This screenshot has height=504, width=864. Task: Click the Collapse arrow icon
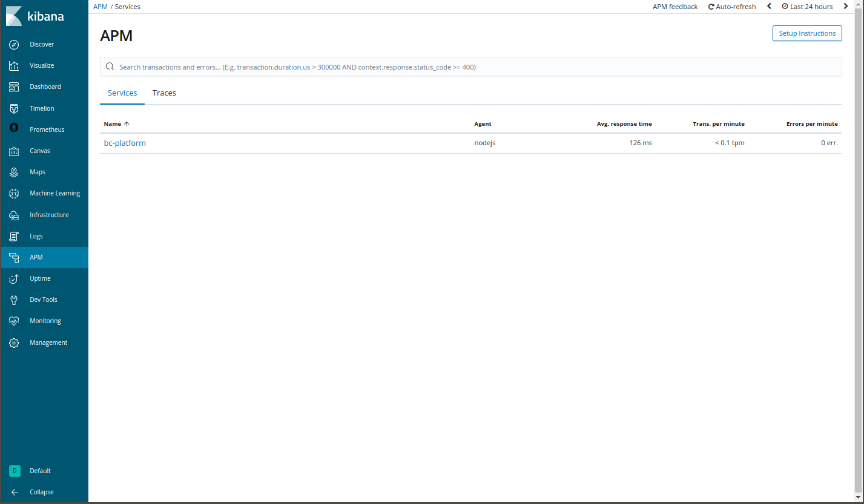(15, 492)
